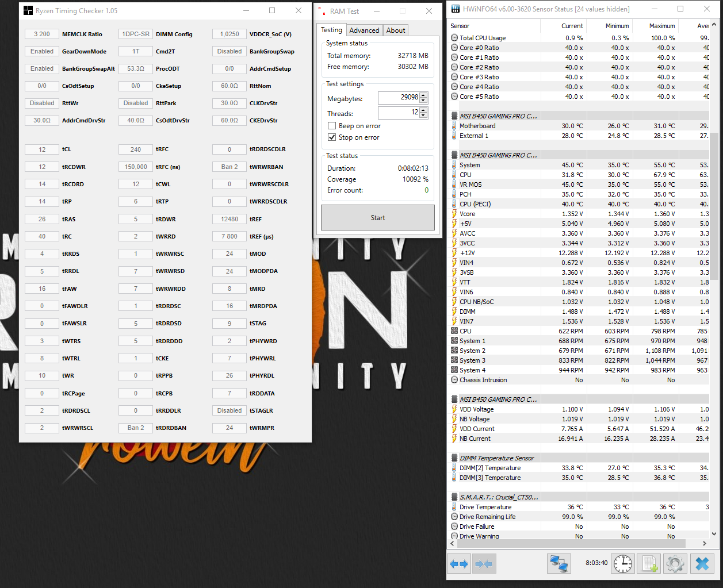This screenshot has height=588, width=723.
Task: Click System 3 fan icon
Action: pos(454,360)
